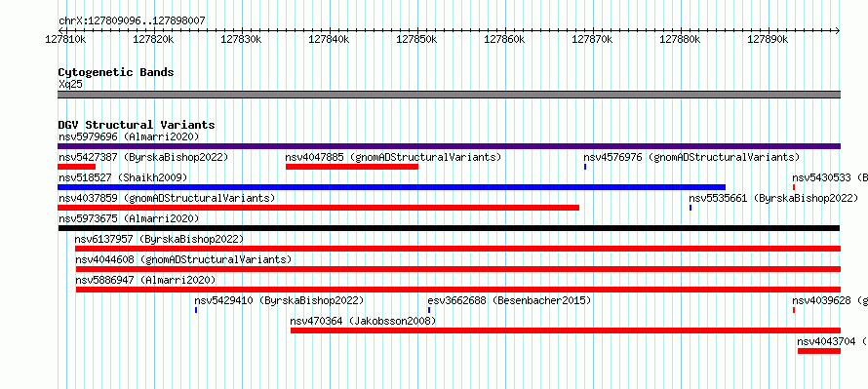Image resolution: width=868 pixels, height=389 pixels.
Task: Click the short red nsv5427387 bar
Action: (x=76, y=167)
